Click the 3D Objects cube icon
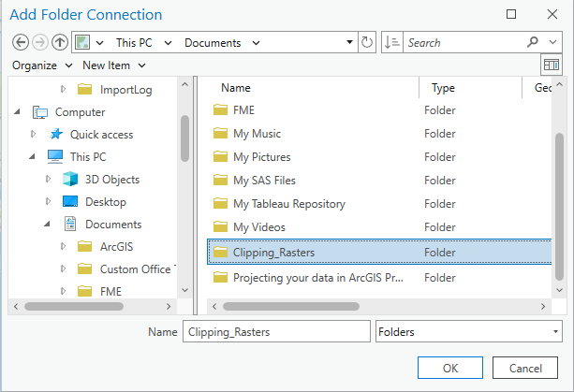The width and height of the screenshot is (574, 392). (x=70, y=179)
